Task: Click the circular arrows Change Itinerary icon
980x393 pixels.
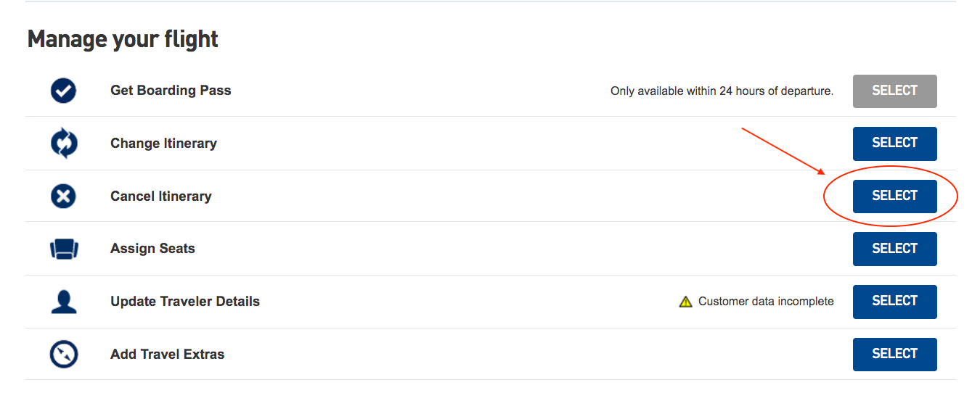Action: 64,144
